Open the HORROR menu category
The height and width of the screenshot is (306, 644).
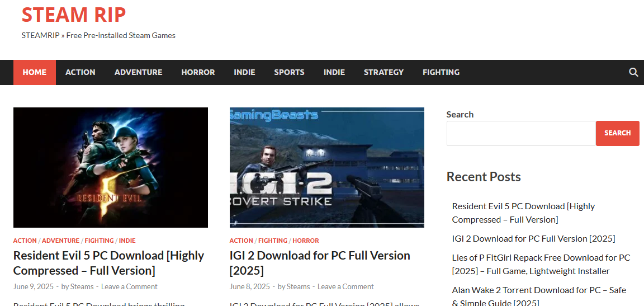(198, 72)
